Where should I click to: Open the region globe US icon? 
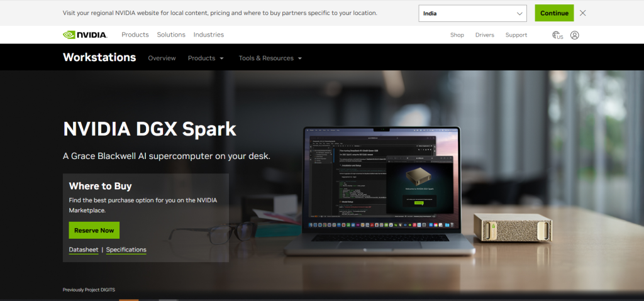point(557,35)
